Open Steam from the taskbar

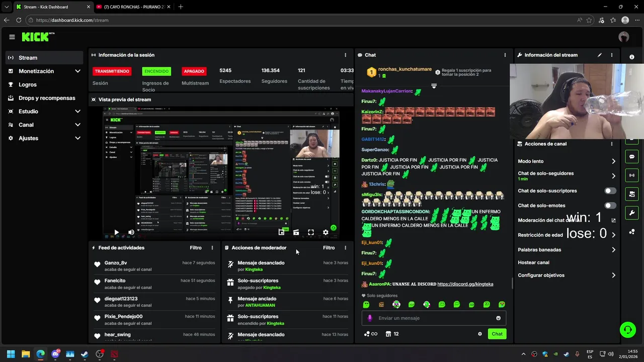pyautogui.click(x=85, y=354)
